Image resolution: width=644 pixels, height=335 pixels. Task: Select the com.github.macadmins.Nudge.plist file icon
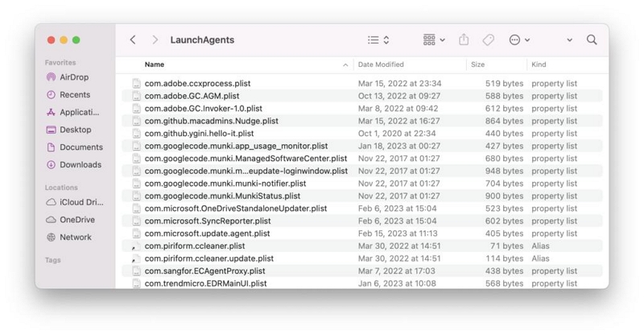[136, 121]
